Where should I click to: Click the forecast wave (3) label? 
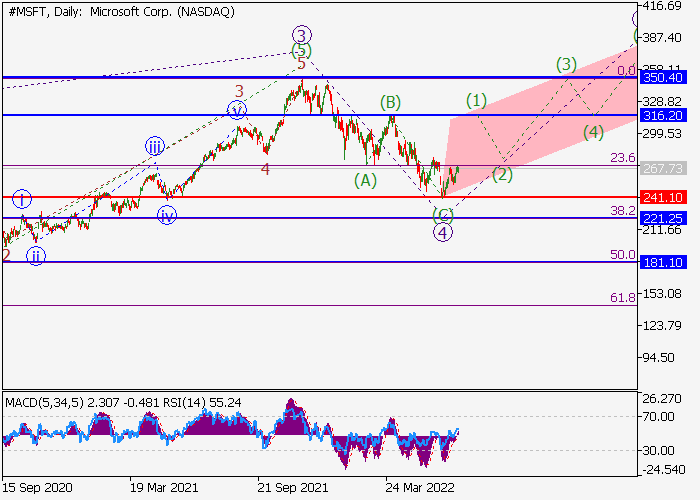566,65
